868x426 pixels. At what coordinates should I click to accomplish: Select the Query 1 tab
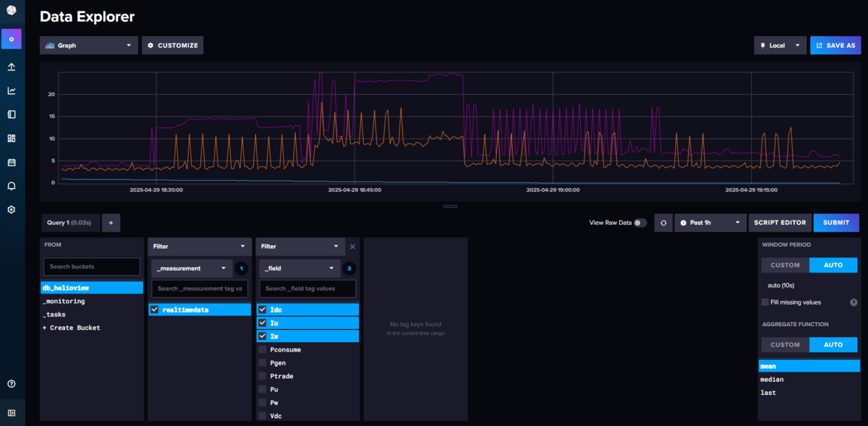69,223
